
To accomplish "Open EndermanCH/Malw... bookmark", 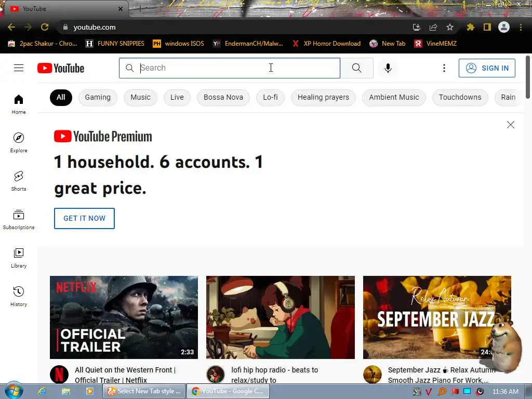I will tap(248, 44).
